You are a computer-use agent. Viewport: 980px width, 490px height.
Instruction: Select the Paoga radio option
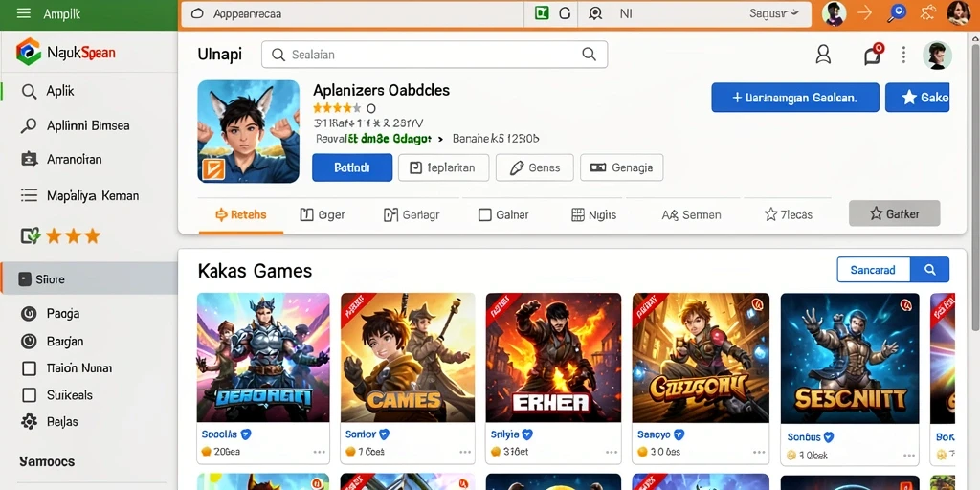(29, 313)
